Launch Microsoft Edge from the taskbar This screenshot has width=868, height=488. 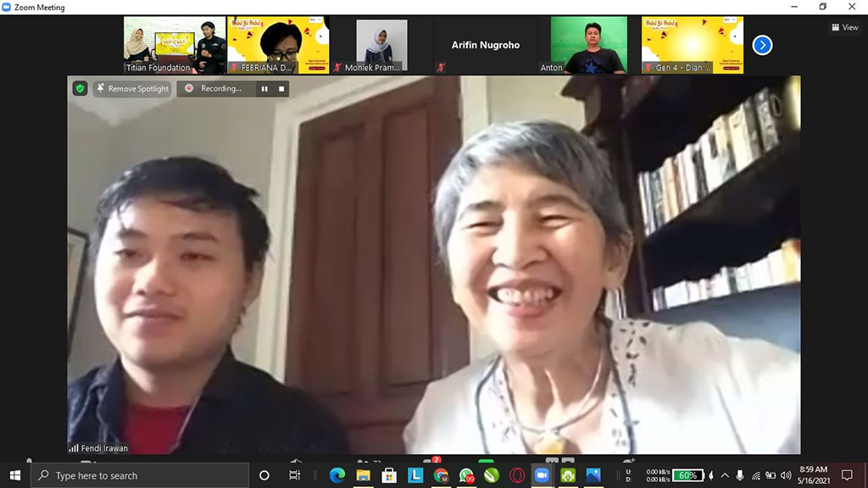point(337,475)
